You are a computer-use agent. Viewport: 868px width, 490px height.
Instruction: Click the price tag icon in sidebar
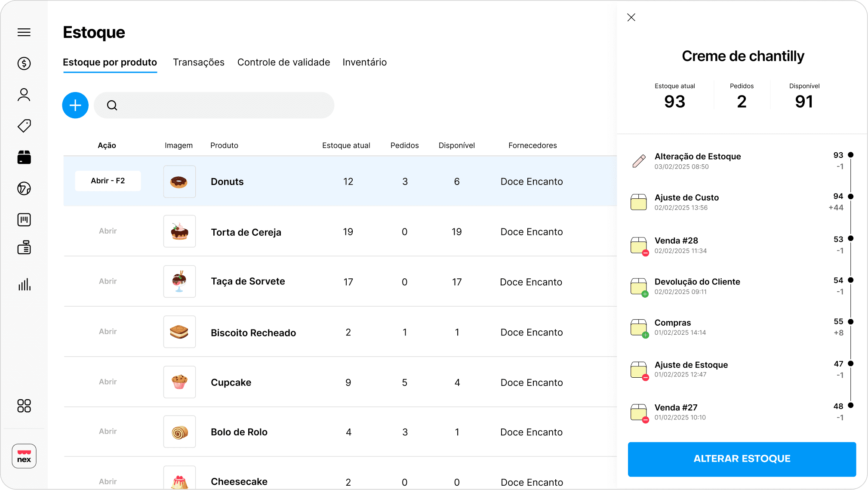[24, 126]
